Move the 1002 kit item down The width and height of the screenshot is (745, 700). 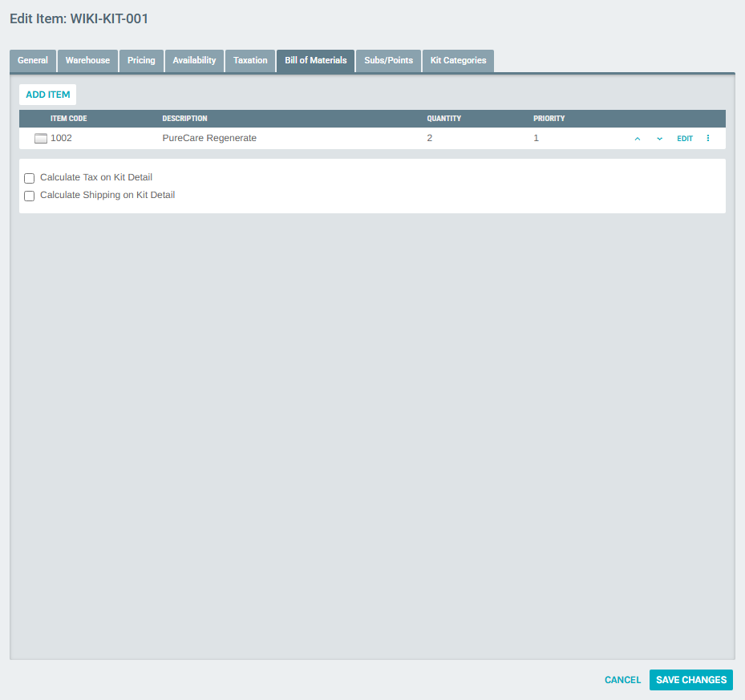tap(659, 138)
